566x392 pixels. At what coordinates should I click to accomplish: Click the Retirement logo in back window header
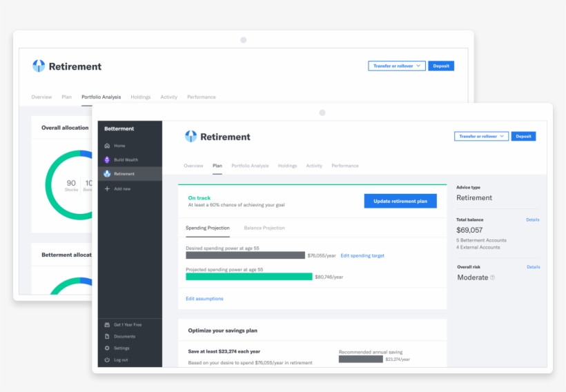[39, 66]
